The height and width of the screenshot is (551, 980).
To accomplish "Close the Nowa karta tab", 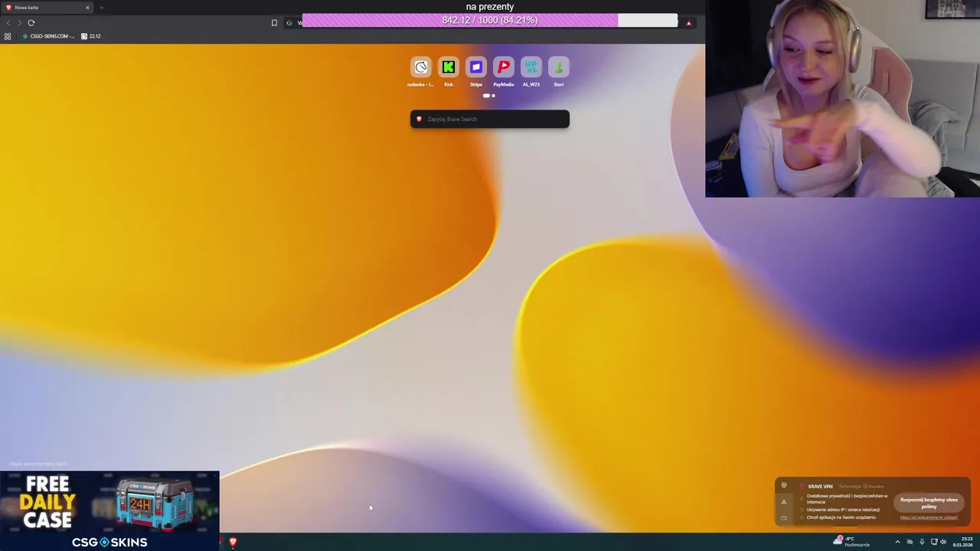I will click(87, 8).
